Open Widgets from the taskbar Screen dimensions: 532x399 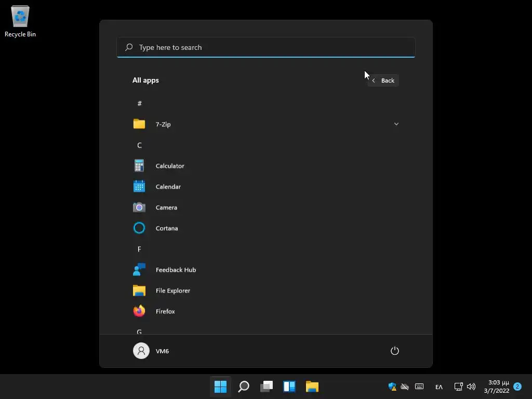click(289, 387)
